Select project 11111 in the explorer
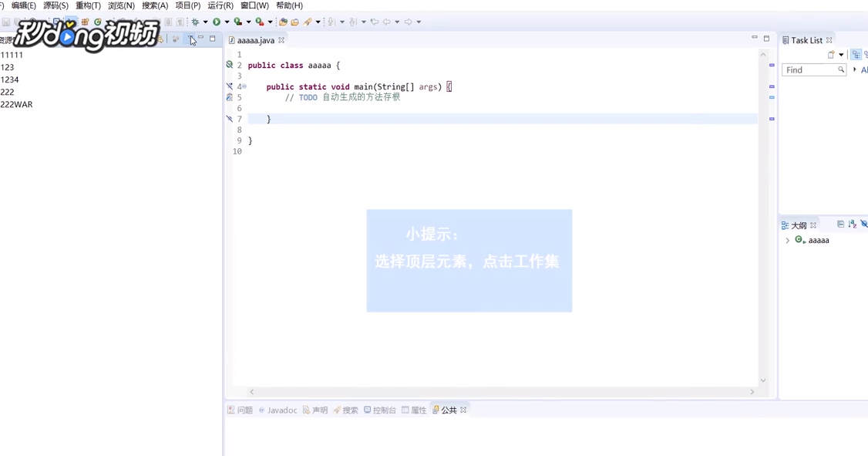This screenshot has width=868, height=456. (x=12, y=55)
